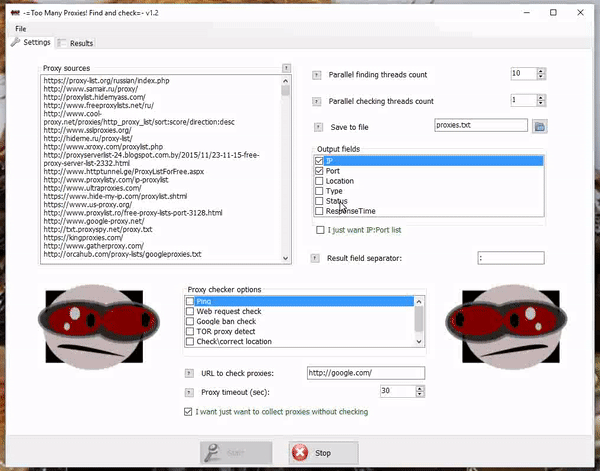Click the Proxy sources scrollbar thumb

point(285,90)
